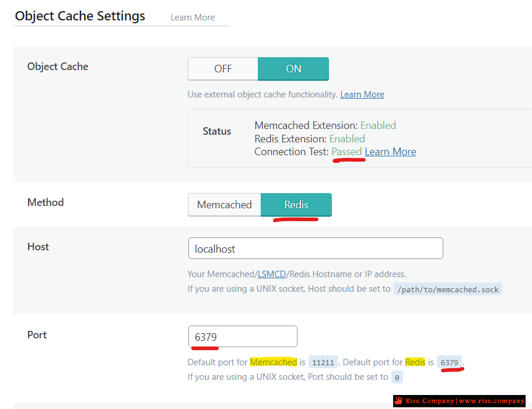Open Learn More beside Object Cache Settings heading
The image size is (532, 409).
192,18
